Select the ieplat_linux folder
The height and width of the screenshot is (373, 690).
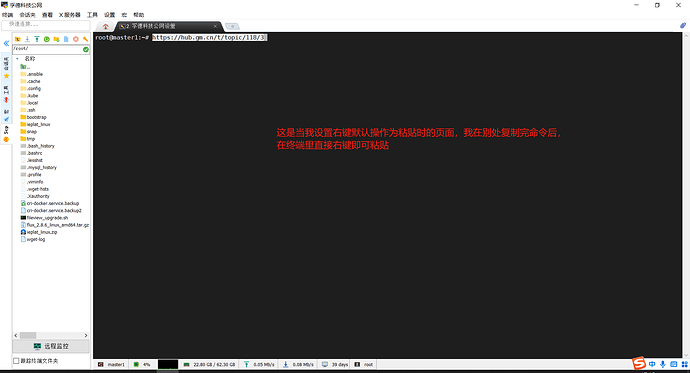tap(35, 124)
